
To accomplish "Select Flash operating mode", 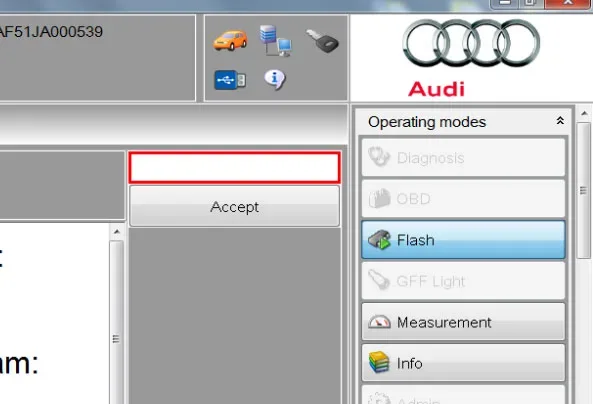I will pyautogui.click(x=463, y=240).
